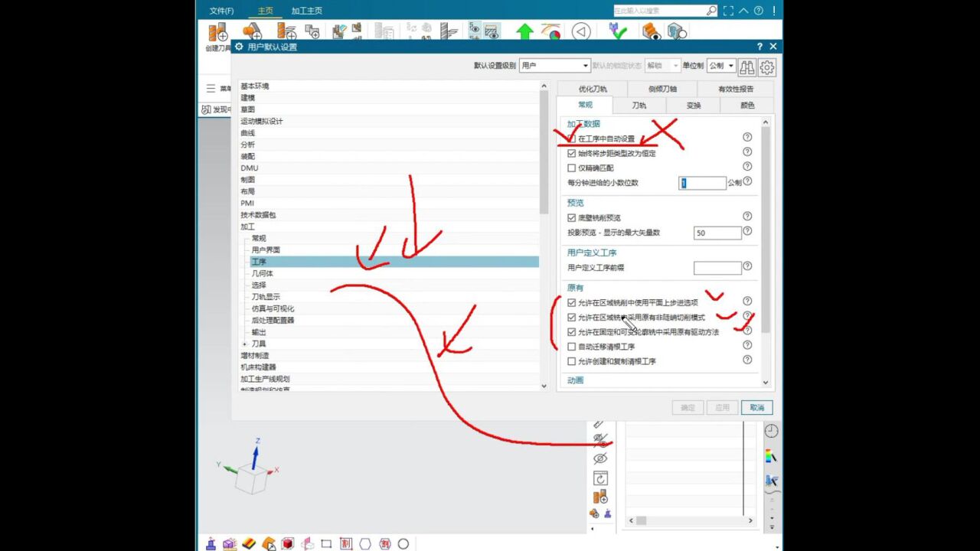Switch to the 刀轨 tab
The width and height of the screenshot is (980, 551).
pyautogui.click(x=639, y=106)
